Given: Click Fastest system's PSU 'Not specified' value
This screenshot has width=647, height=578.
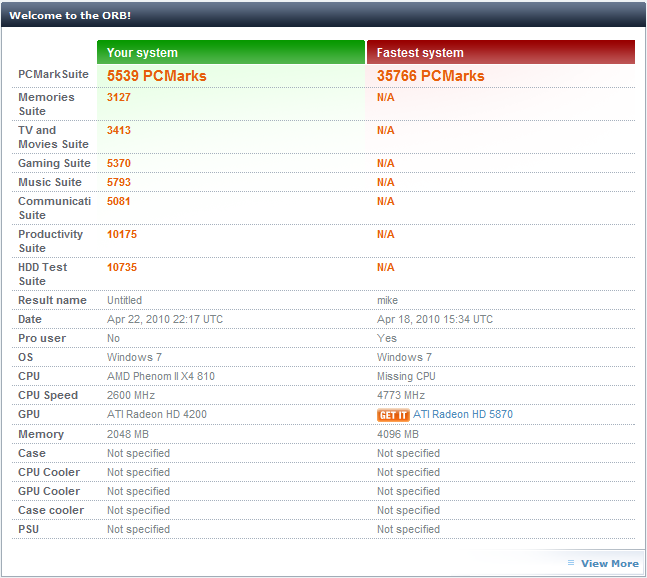Looking at the screenshot, I should pos(408,529).
